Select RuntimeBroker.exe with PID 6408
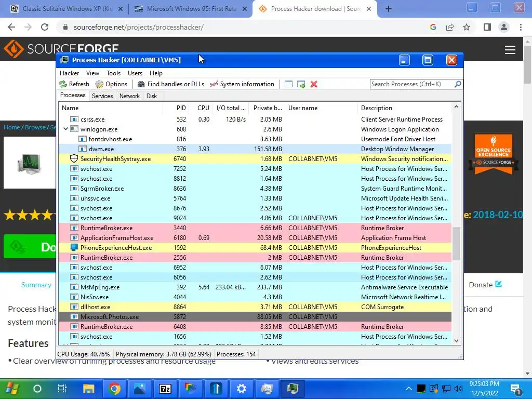The width and height of the screenshot is (532, 399). pos(255,326)
